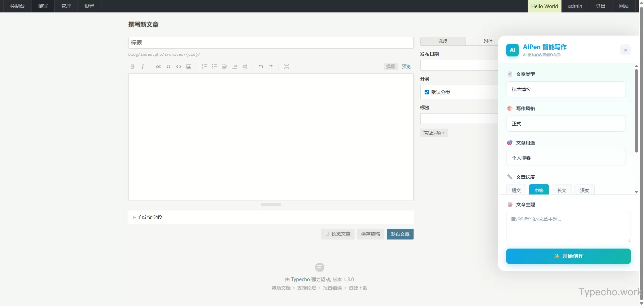Switch to the 附件 tab
This screenshot has height=306, width=644.
coord(488,41)
